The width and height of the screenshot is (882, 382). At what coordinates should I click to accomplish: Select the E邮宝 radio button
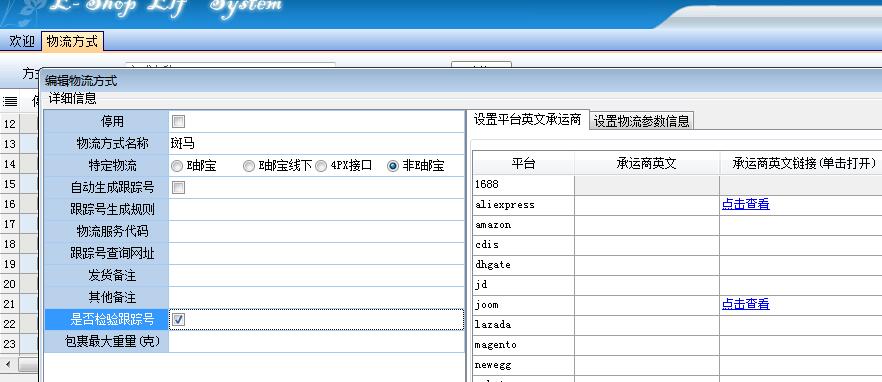tap(177, 166)
